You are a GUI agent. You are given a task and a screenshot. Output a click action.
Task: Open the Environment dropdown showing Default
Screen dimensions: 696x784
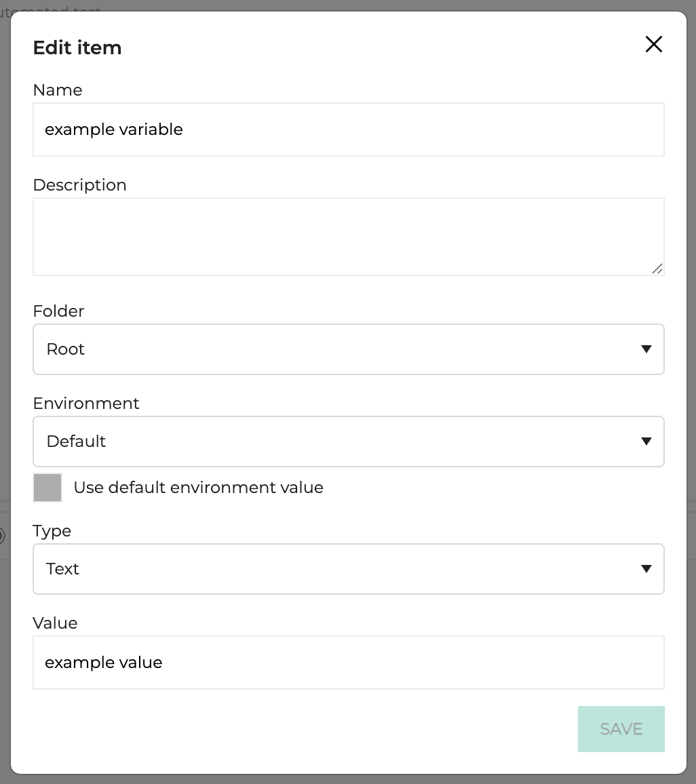[x=349, y=442]
